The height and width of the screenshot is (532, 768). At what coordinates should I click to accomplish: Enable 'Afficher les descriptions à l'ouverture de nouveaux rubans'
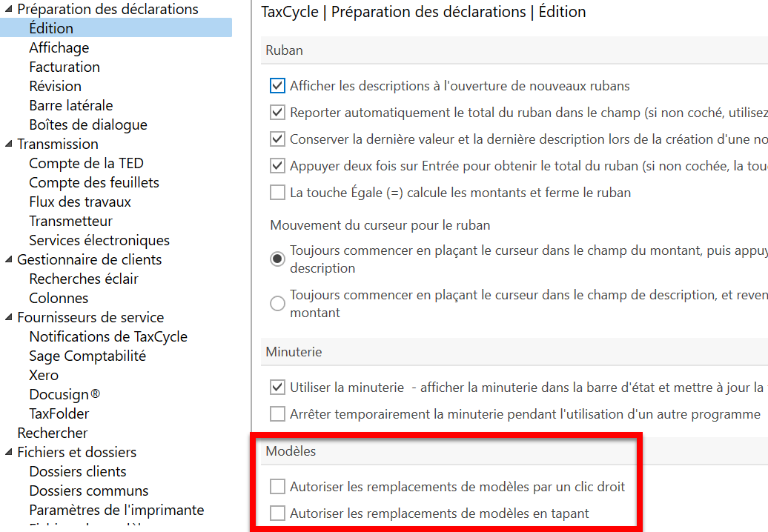pyautogui.click(x=277, y=85)
